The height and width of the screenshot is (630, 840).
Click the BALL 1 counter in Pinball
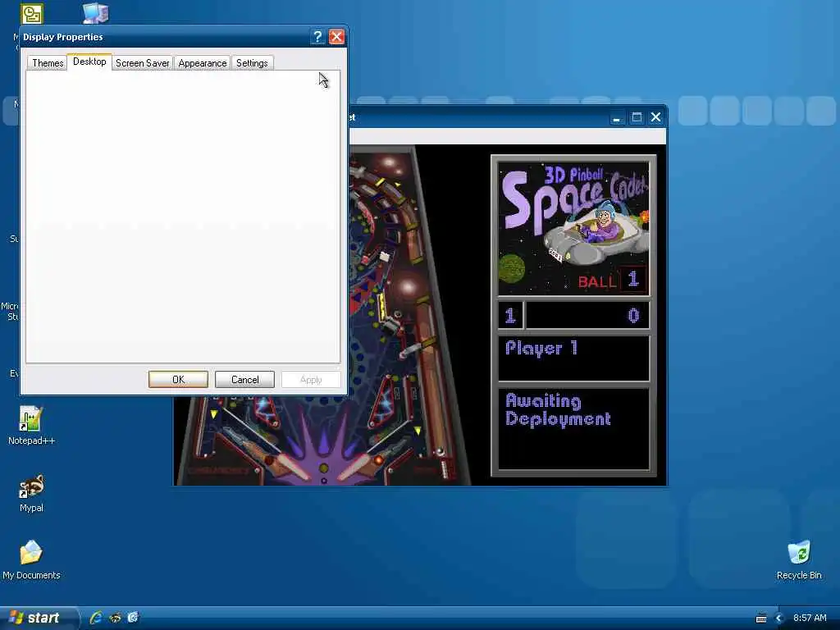coord(612,280)
